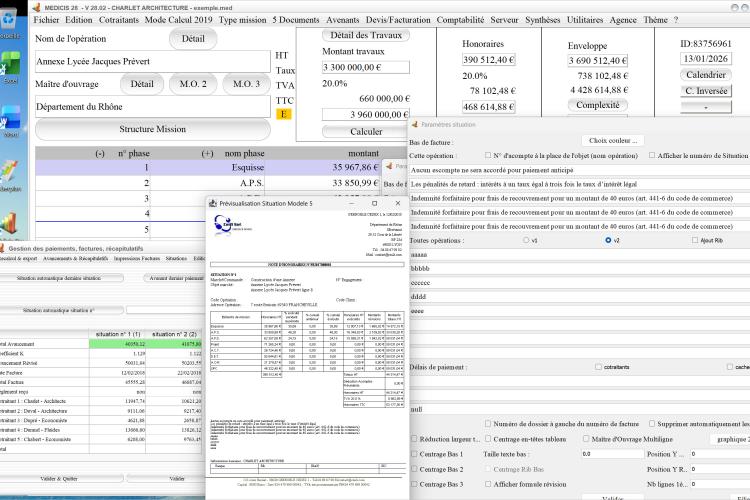This screenshot has height=500, width=750.
Task: Check the cotraitants checkbox in Délais de paiement
Action: tap(598, 367)
